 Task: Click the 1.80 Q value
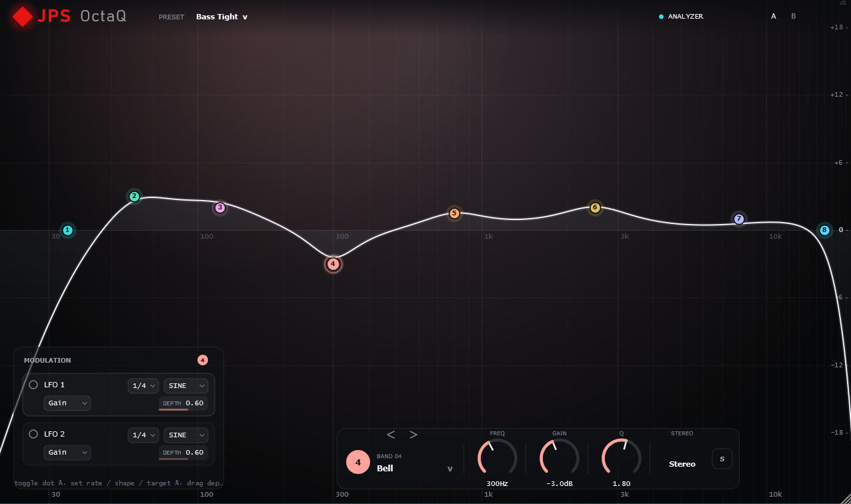coord(622,483)
